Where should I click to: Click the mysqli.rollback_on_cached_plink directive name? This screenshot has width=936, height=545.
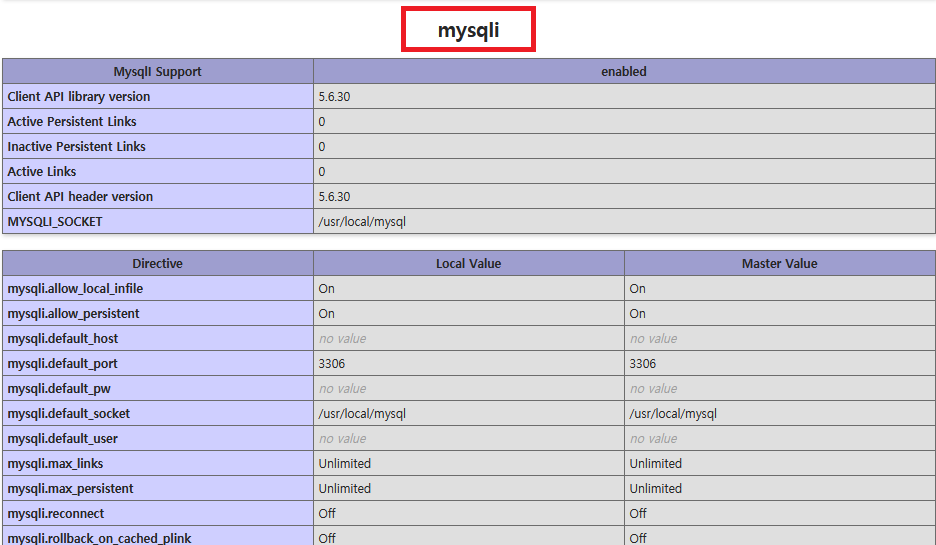(x=99, y=538)
